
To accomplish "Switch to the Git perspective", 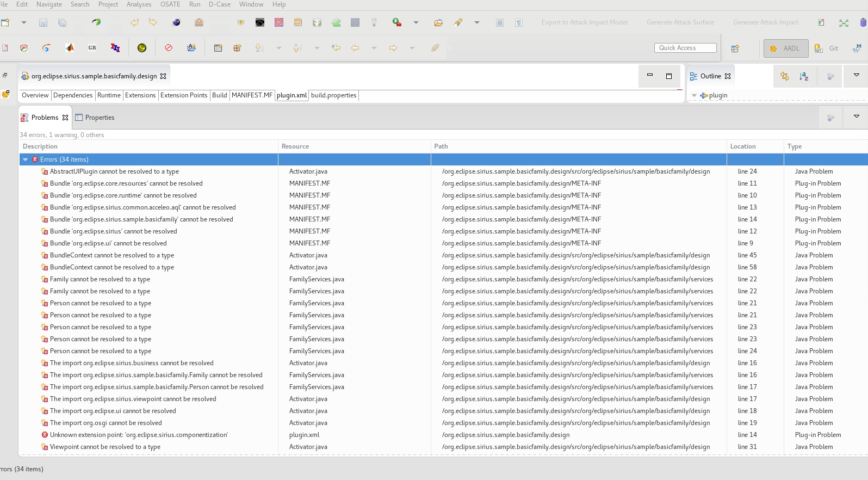I will point(827,48).
